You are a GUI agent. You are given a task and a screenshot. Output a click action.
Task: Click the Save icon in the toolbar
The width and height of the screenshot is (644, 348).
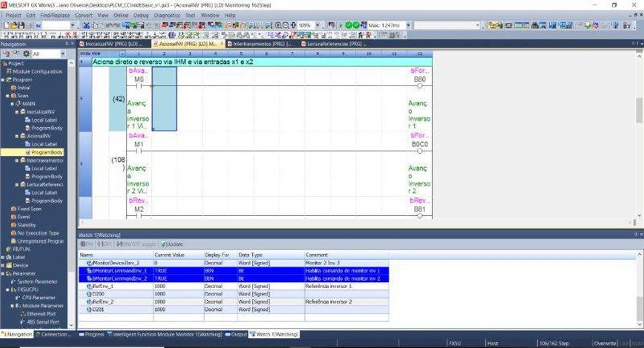pyautogui.click(x=19, y=25)
